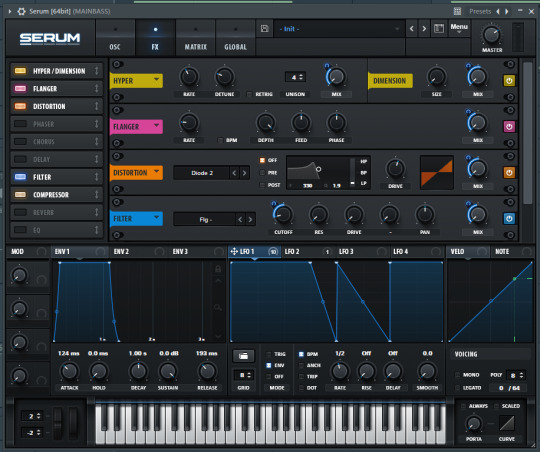Click the envelope zoom magnifier icon

[x=218, y=307]
